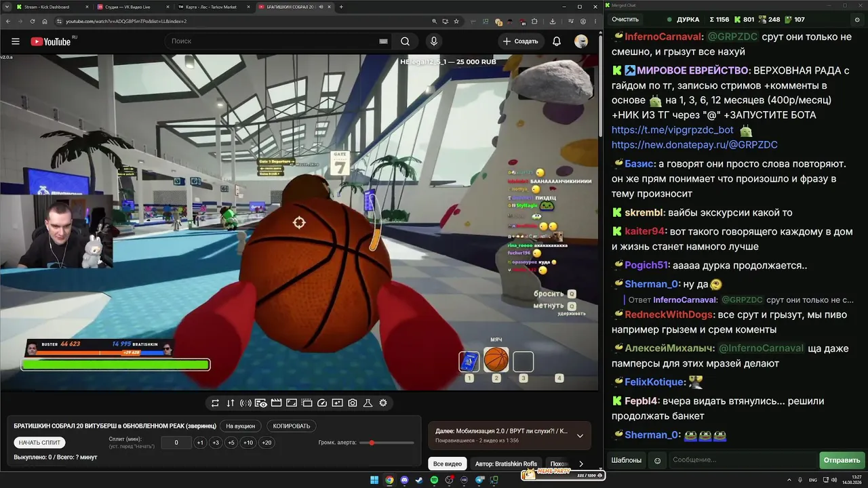Click the chat 'Сообщение...' message field
This screenshot has height=488, width=868.
(742, 460)
